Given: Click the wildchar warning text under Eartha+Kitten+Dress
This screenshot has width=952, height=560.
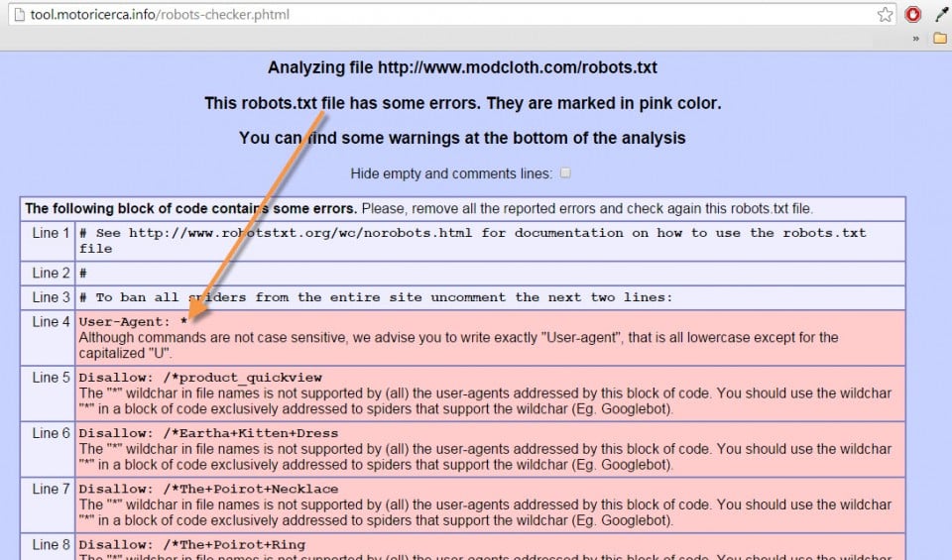Looking at the screenshot, I should [485, 457].
